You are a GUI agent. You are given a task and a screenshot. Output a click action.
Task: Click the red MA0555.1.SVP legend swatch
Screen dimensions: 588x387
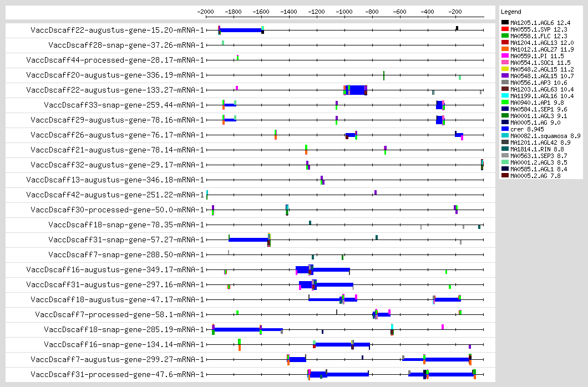click(x=505, y=29)
